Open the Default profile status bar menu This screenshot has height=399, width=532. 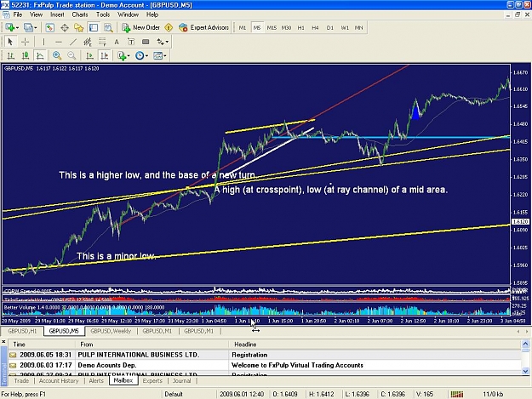point(174,394)
